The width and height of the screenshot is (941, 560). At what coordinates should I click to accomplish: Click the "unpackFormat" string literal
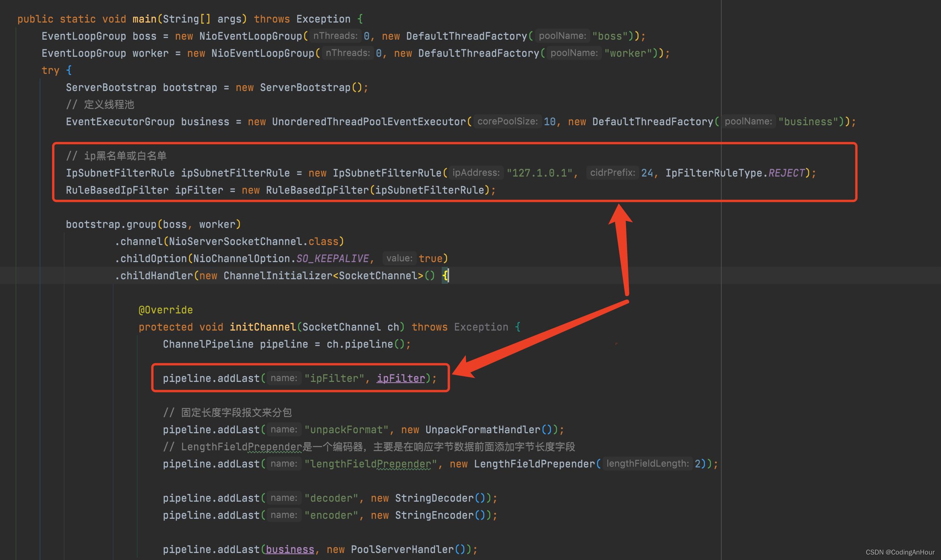(x=346, y=430)
